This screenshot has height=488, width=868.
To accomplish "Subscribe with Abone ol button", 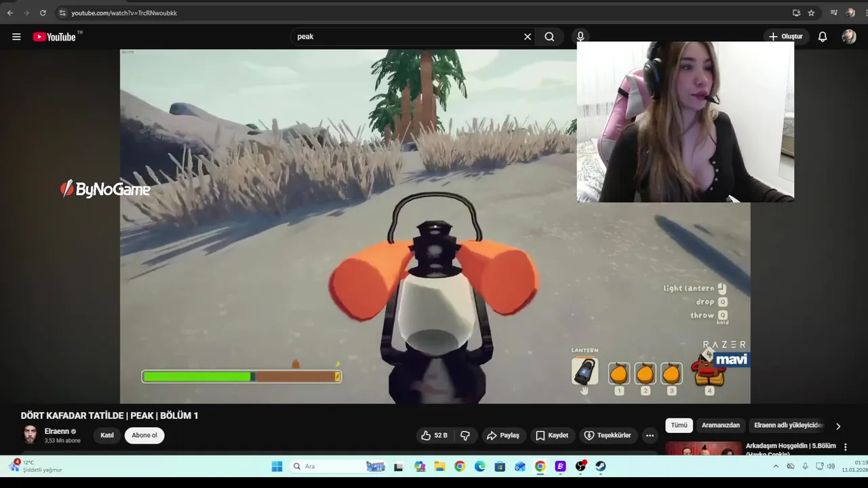I will (144, 435).
